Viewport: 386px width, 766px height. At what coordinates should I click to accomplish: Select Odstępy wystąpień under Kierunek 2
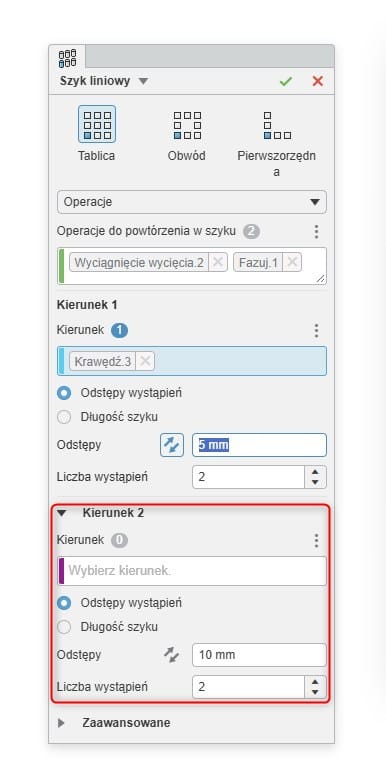click(64, 603)
